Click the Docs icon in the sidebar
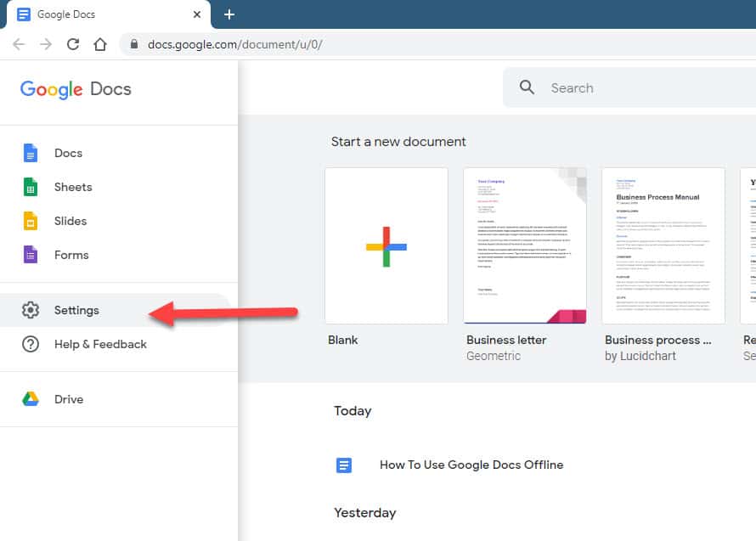756x541 pixels. [31, 153]
